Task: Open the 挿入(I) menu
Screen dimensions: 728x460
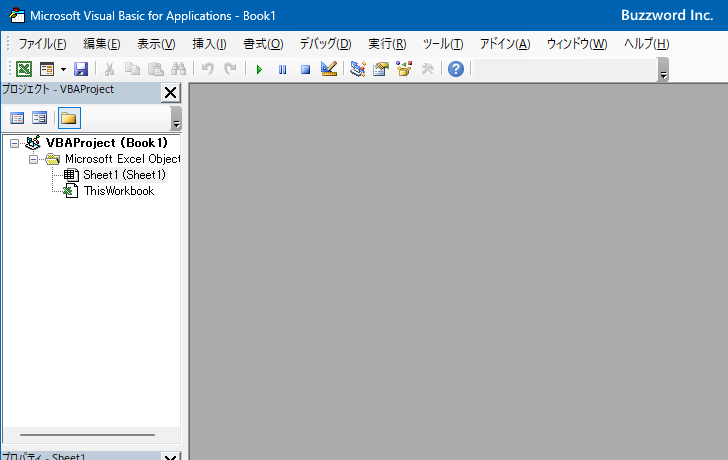Action: (x=209, y=44)
